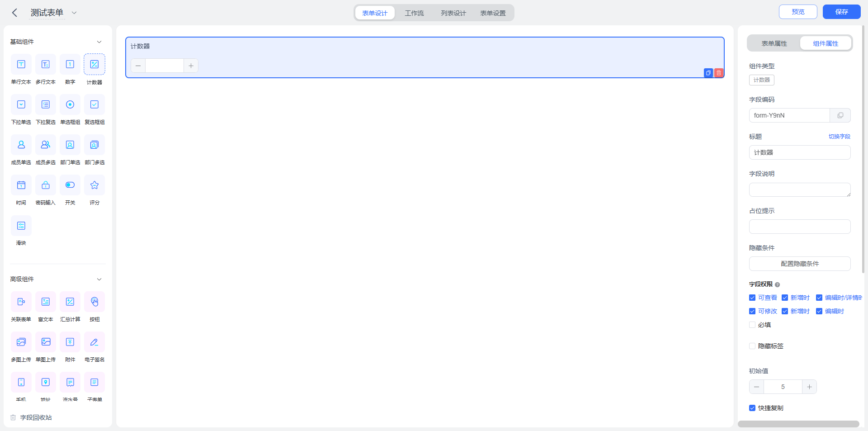868x431 pixels.
Task: Collapse the 高级组件 section
Action: [99, 279]
